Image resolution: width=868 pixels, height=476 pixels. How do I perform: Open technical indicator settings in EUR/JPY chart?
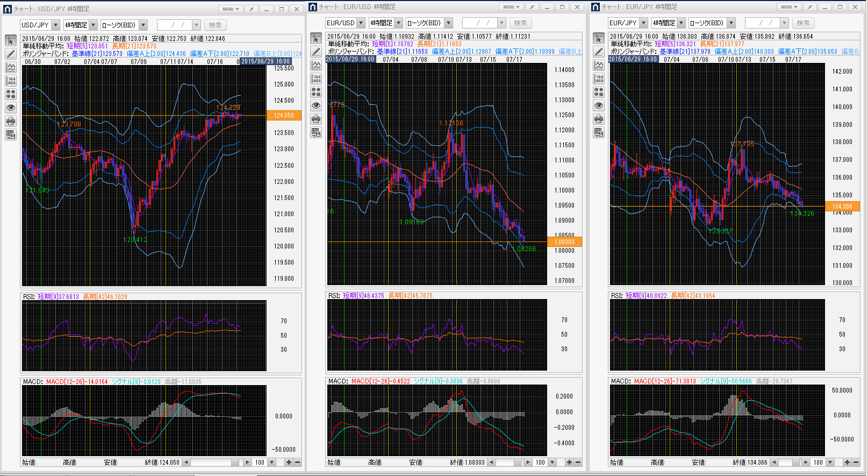pos(599,65)
